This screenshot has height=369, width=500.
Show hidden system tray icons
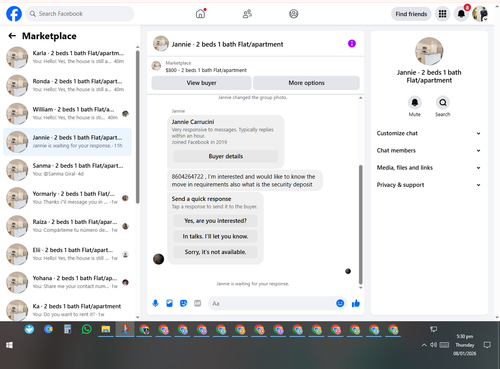click(424, 345)
